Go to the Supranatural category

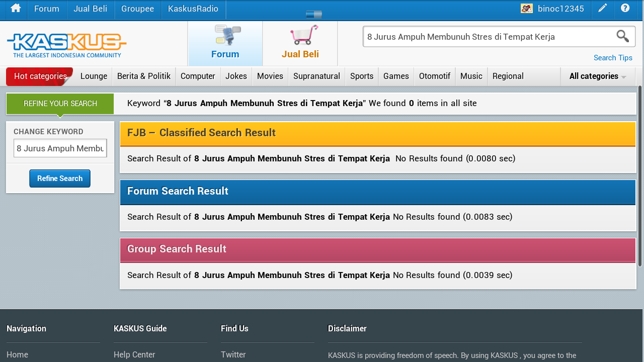(316, 76)
